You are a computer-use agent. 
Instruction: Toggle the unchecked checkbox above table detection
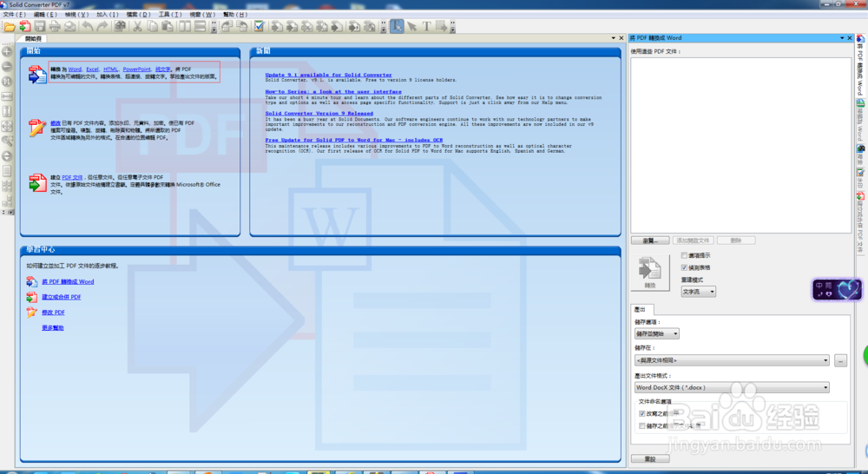pos(684,255)
